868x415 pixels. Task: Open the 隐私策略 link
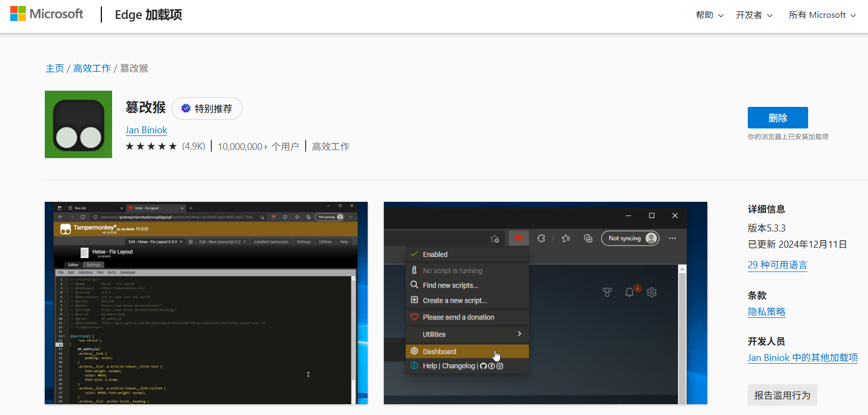pos(766,312)
